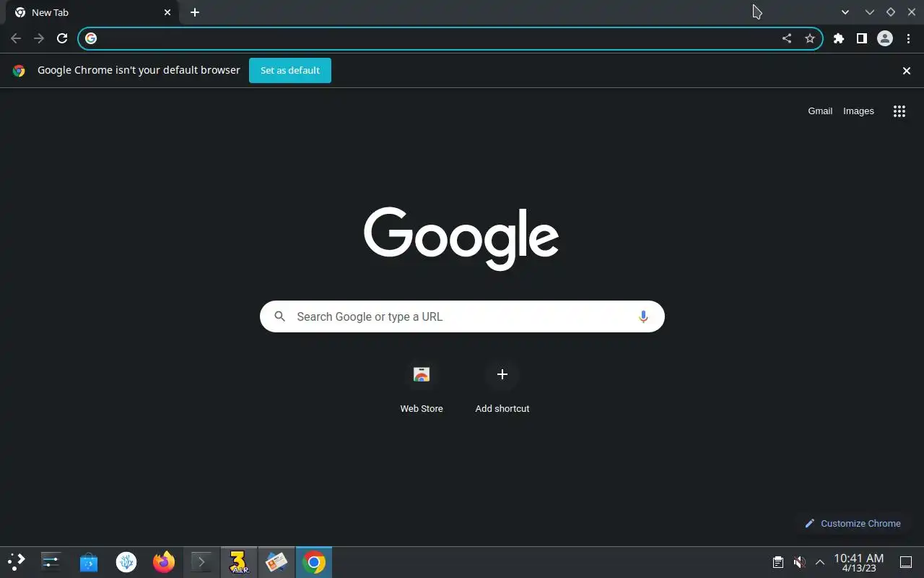Switch to the card-icon taskbar app
This screenshot has width=924, height=578.
[x=276, y=562]
